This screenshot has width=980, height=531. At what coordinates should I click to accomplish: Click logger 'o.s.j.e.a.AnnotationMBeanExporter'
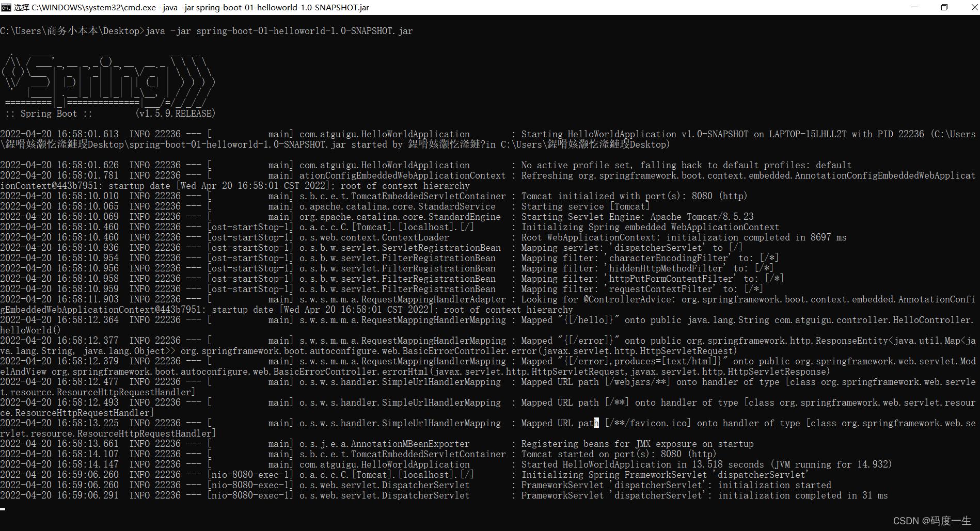[x=385, y=444]
